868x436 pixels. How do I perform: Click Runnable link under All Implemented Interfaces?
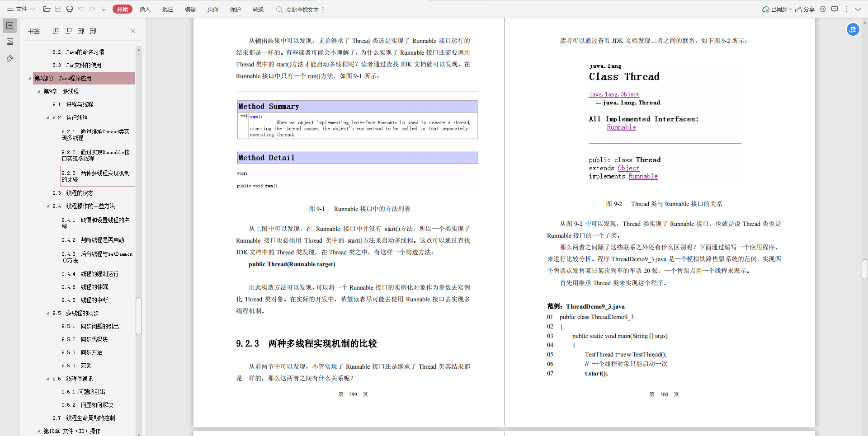(x=621, y=127)
